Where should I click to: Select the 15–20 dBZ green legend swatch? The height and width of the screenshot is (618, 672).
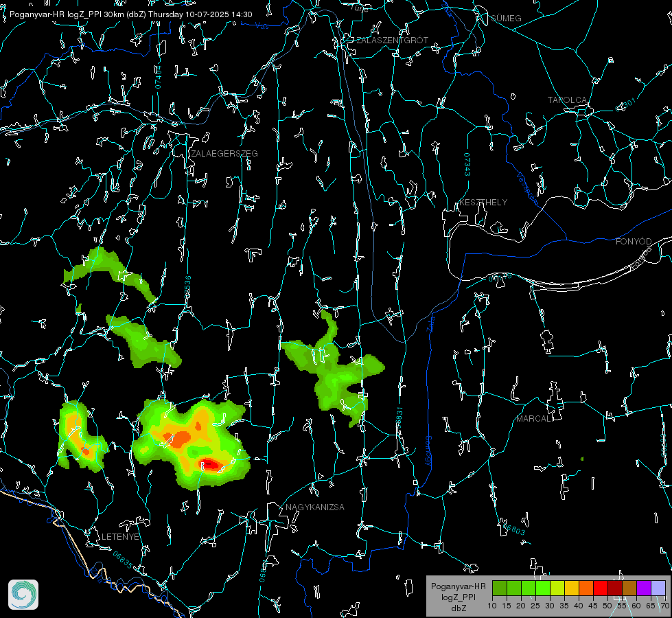(514, 588)
